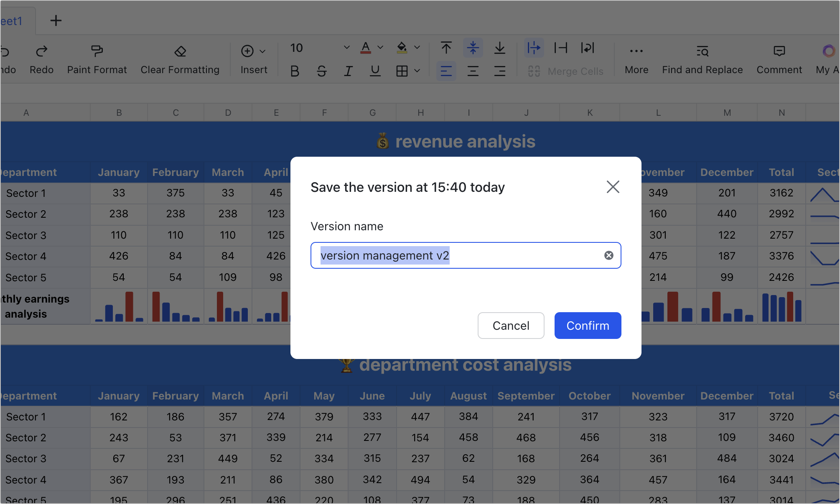Clear the version name text

[609, 255]
